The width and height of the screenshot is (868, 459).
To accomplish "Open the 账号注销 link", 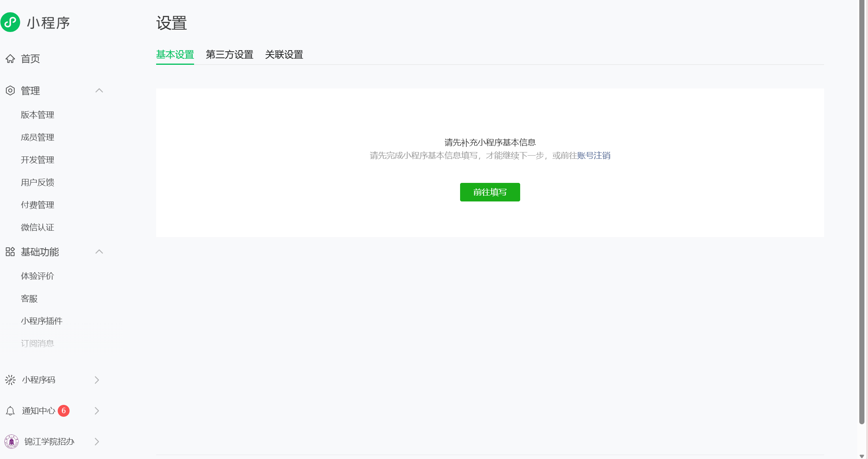I will [594, 156].
